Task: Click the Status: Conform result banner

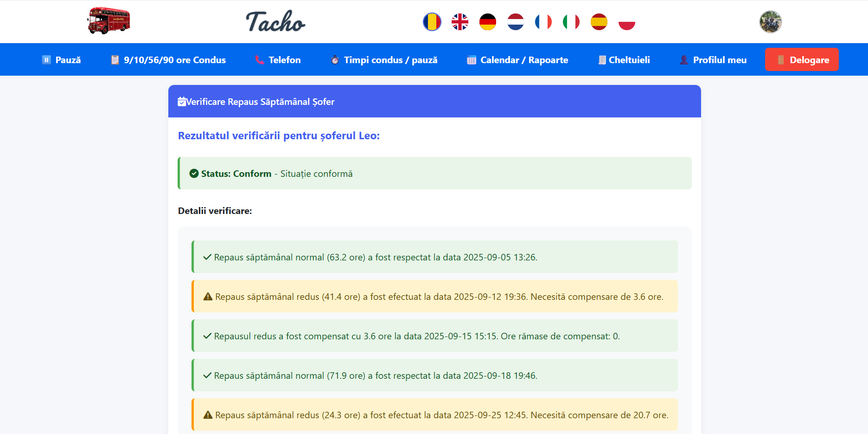Action: (434, 174)
